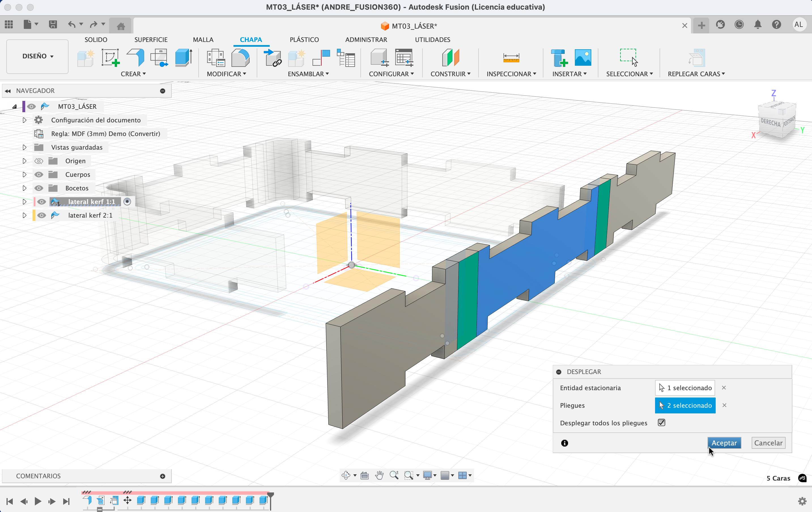The width and height of the screenshot is (812, 512).
Task: Click the Refold faces icon
Action: click(696, 58)
